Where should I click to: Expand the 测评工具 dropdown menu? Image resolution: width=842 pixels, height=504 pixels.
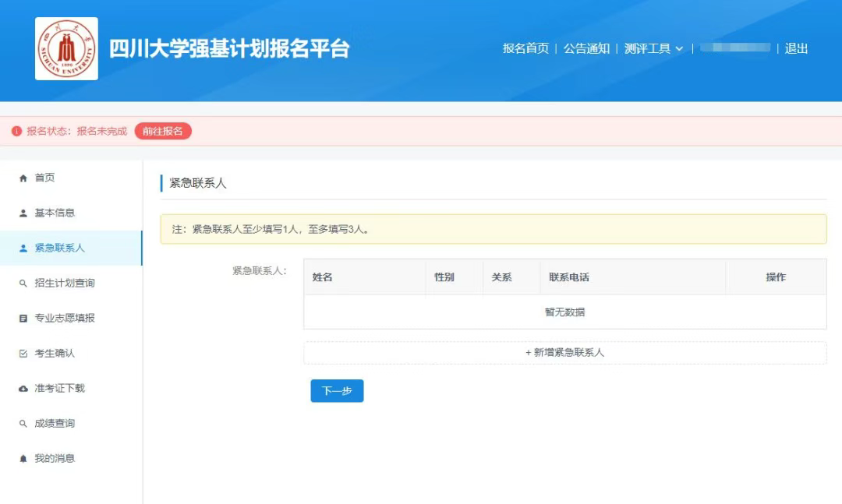click(x=647, y=48)
